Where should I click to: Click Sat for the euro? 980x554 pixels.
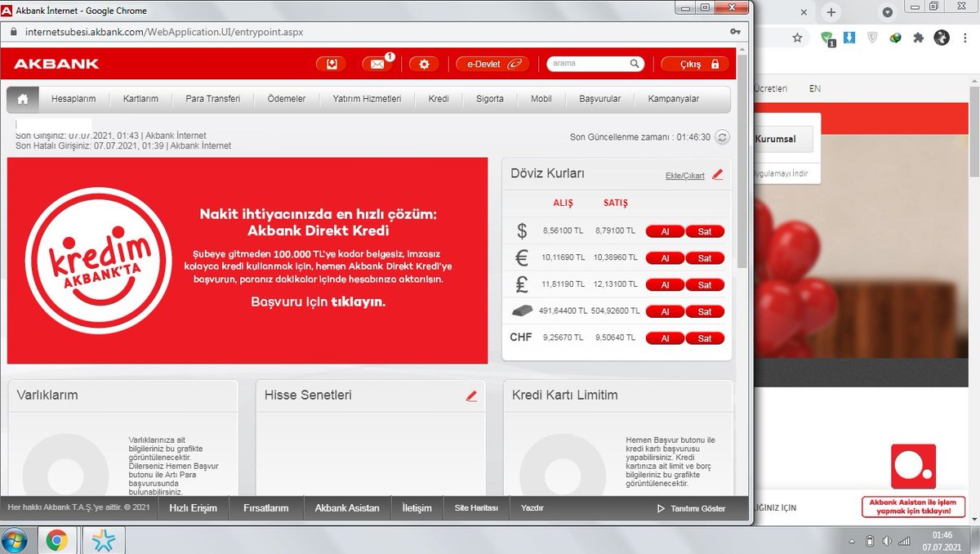(x=705, y=258)
